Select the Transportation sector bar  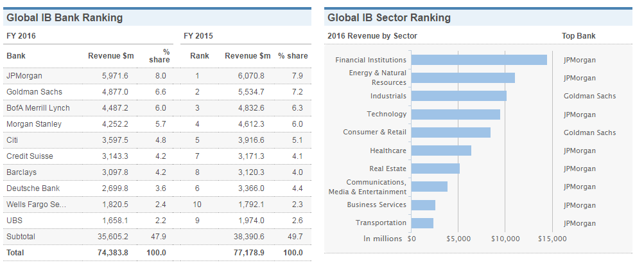click(422, 223)
